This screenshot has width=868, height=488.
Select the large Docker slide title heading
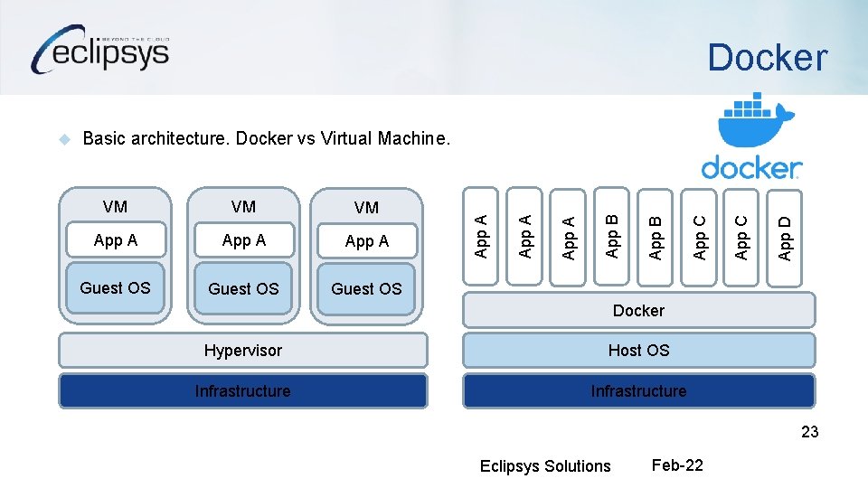pyautogui.click(x=768, y=57)
